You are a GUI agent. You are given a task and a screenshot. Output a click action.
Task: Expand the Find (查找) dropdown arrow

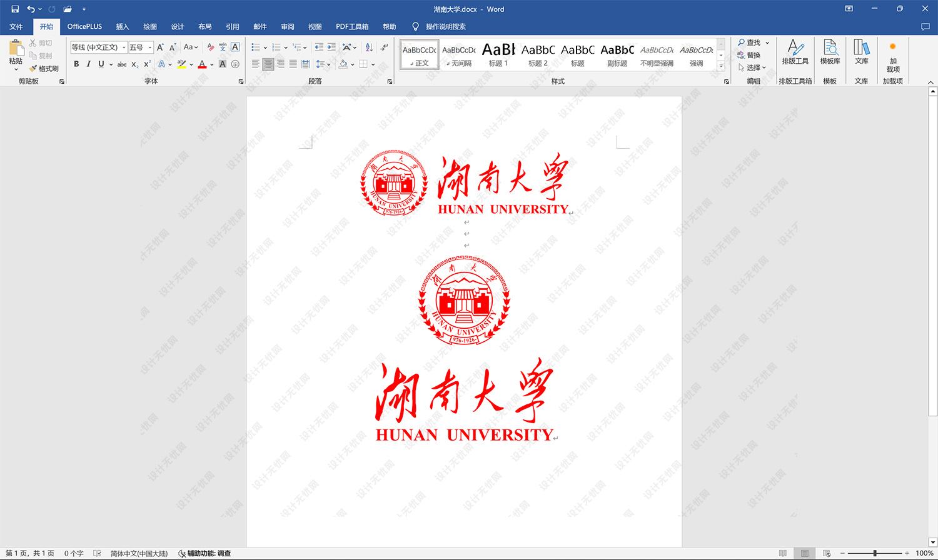(x=767, y=42)
